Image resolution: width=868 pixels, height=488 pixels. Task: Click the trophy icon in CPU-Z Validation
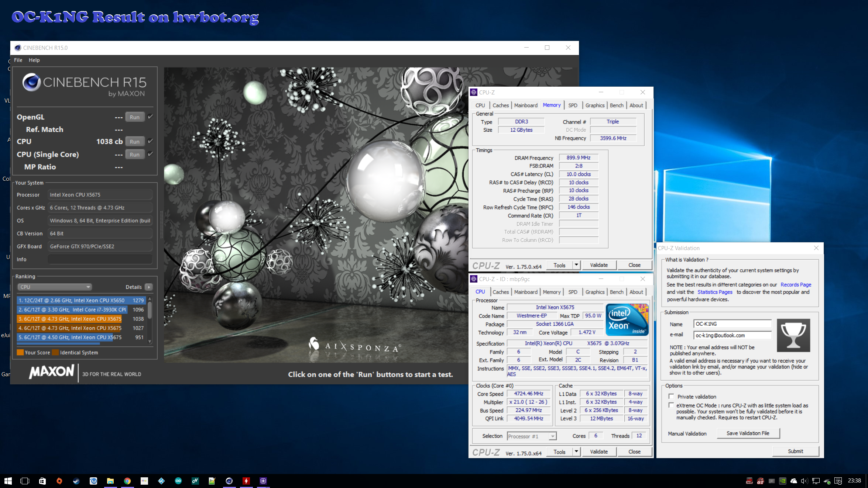pyautogui.click(x=793, y=335)
